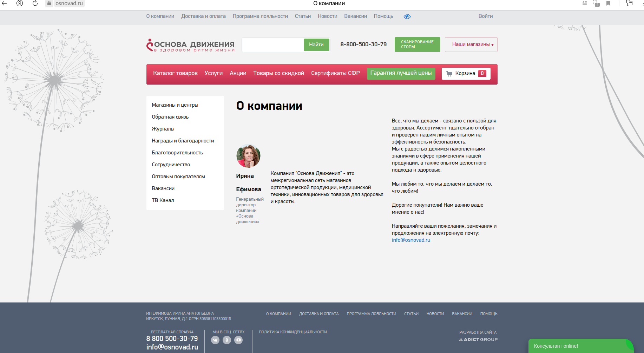Viewport: 644px width, 353px height.
Task: Click the osnovad.ru address bar
Action: [69, 4]
